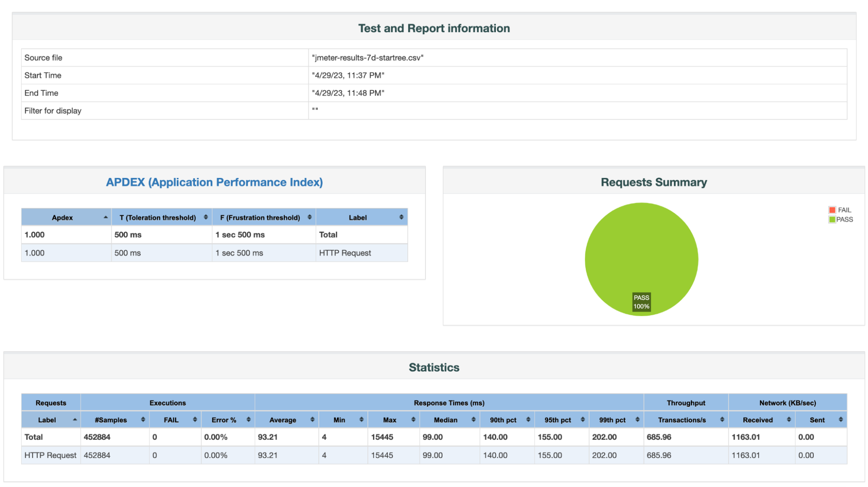Sort Statistics by Sent arrow
The width and height of the screenshot is (868, 487).
click(x=841, y=420)
